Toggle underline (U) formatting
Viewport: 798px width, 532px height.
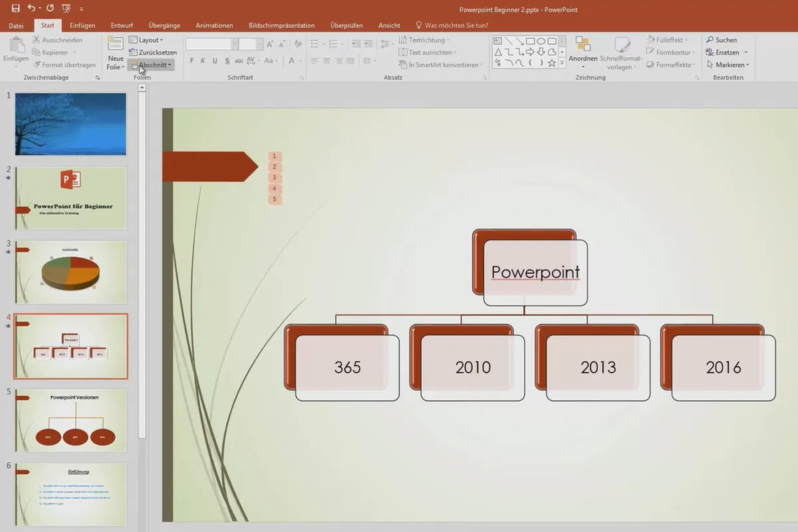pos(214,61)
